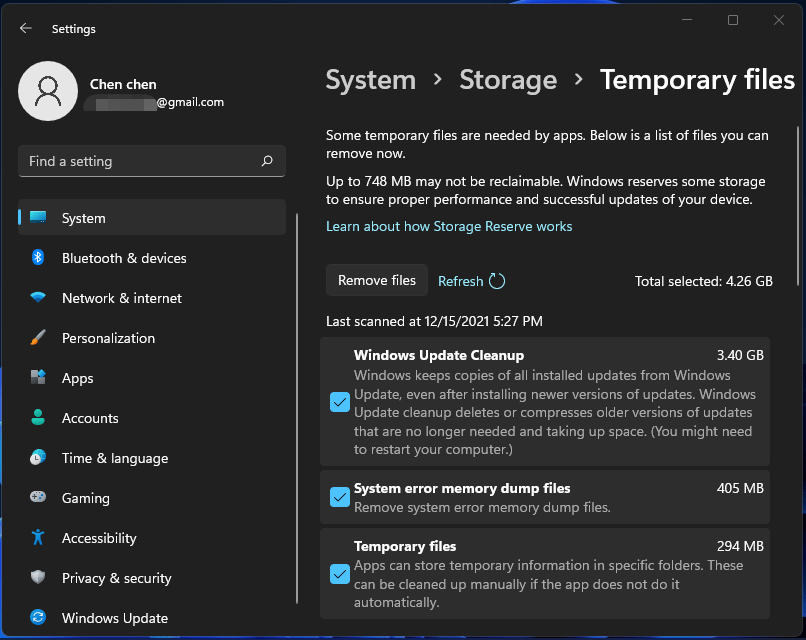Open the System category
Image resolution: width=806 pixels, height=640 pixels.
click(x=152, y=217)
